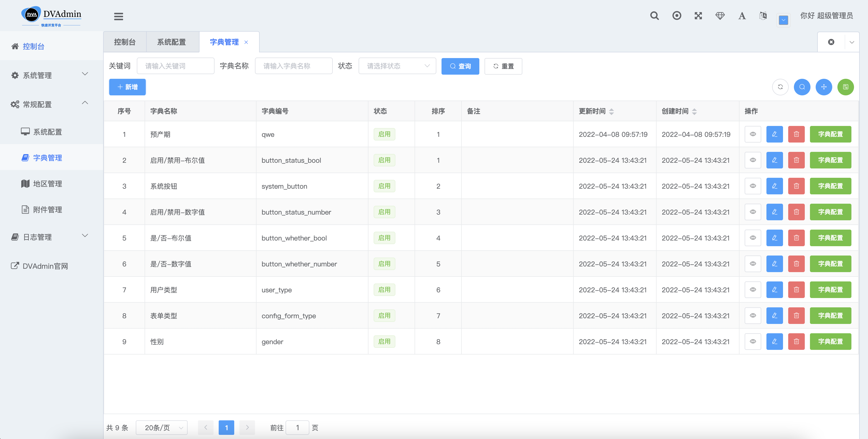Delete the gender row
Viewport: 868px width, 439px height.
coord(796,342)
